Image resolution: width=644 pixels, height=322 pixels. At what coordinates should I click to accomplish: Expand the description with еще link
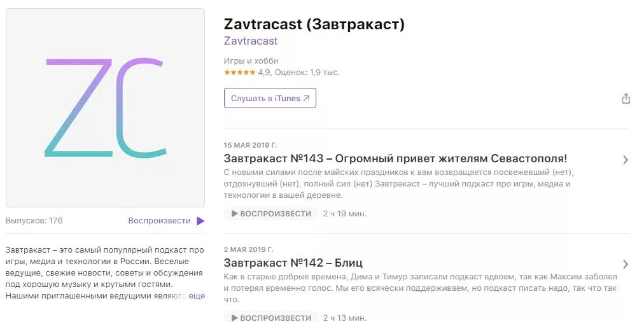(197, 296)
